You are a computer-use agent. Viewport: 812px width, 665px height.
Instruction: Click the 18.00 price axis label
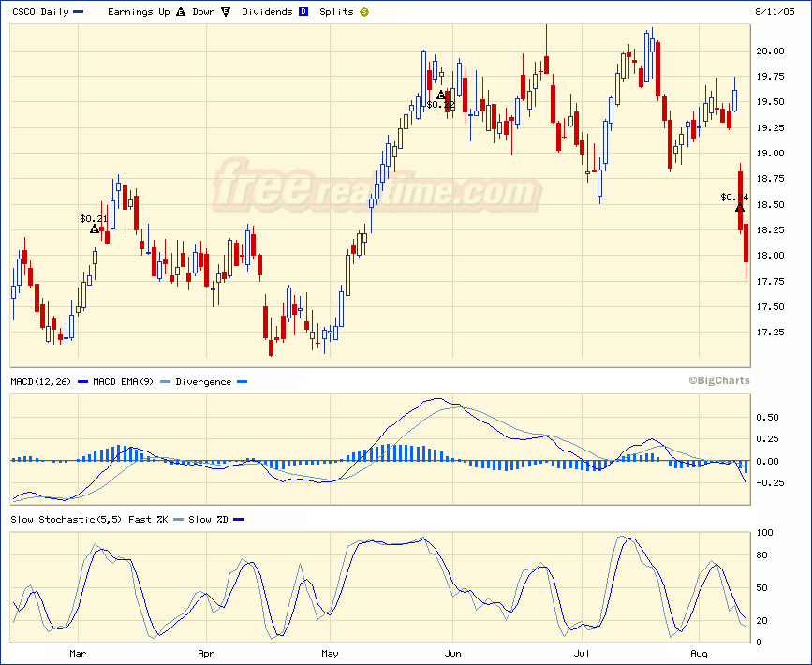(x=771, y=256)
